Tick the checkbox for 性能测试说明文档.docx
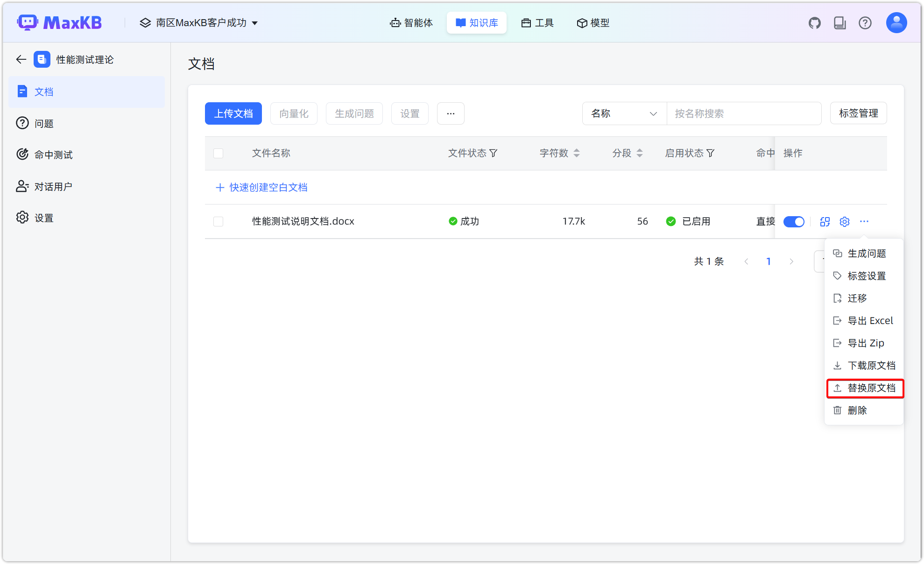924x564 pixels. pyautogui.click(x=218, y=221)
